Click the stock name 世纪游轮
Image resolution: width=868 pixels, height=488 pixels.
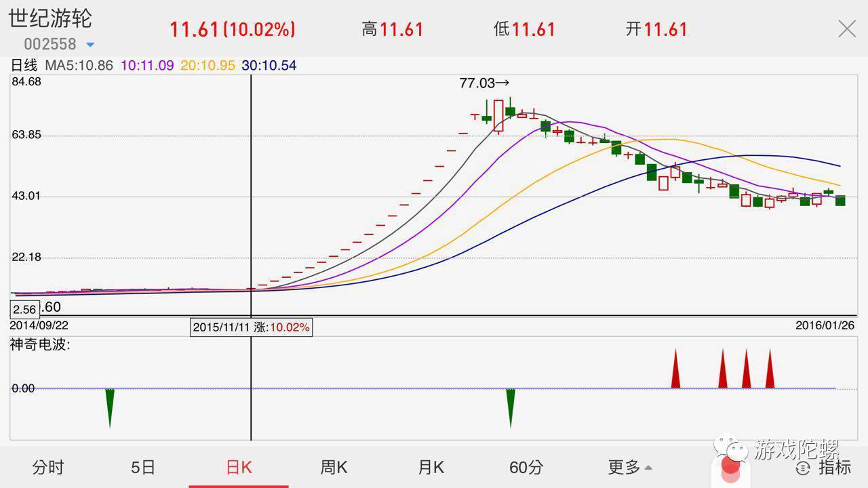pos(50,18)
